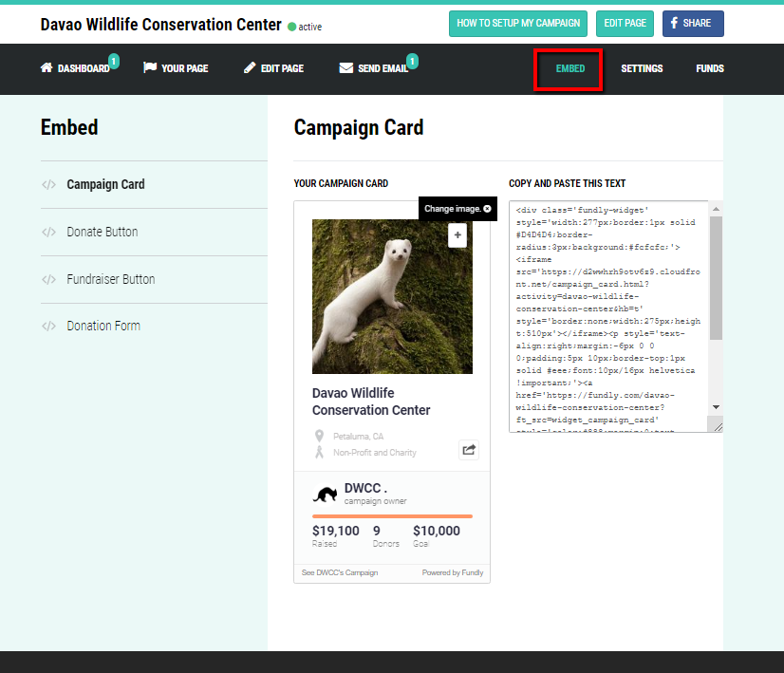This screenshot has height=673, width=784.
Task: Click the code box scrollbar down arrow
Action: coord(716,407)
